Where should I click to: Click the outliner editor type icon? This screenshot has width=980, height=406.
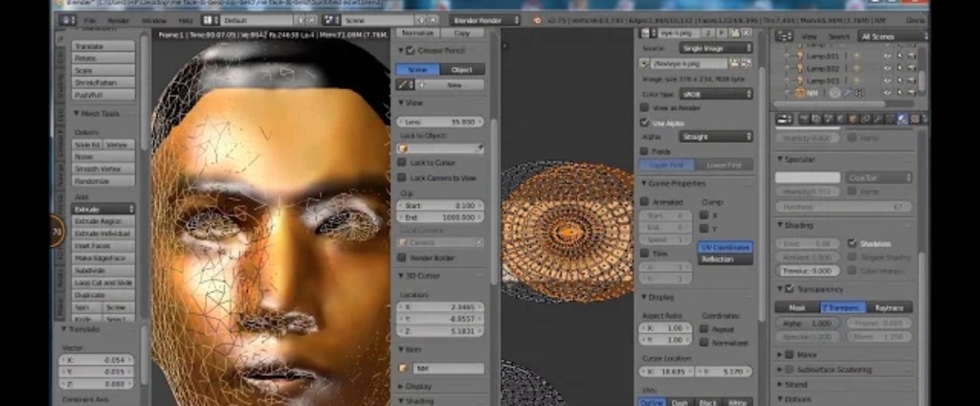[784, 36]
